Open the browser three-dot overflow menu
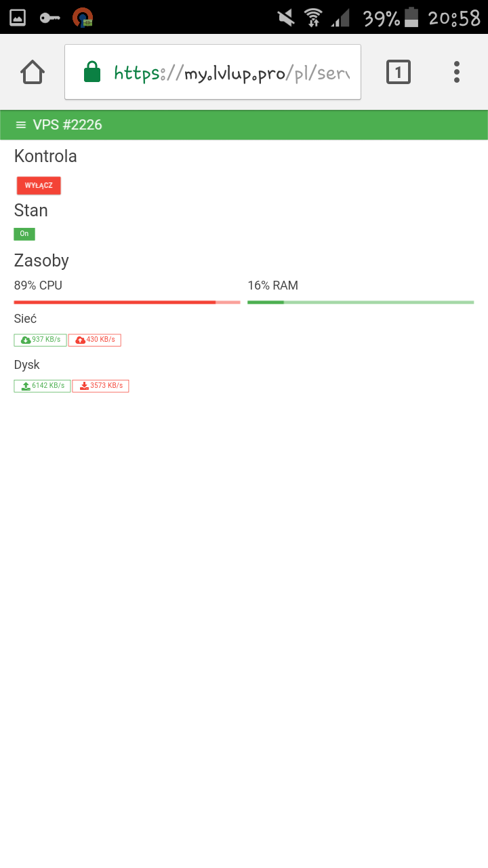Image resolution: width=488 pixels, height=868 pixels. pyautogui.click(x=457, y=72)
